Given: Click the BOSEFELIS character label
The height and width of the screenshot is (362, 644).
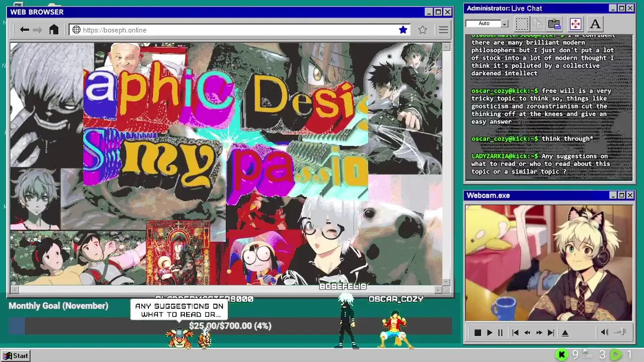Looking at the screenshot, I should click(x=343, y=287).
